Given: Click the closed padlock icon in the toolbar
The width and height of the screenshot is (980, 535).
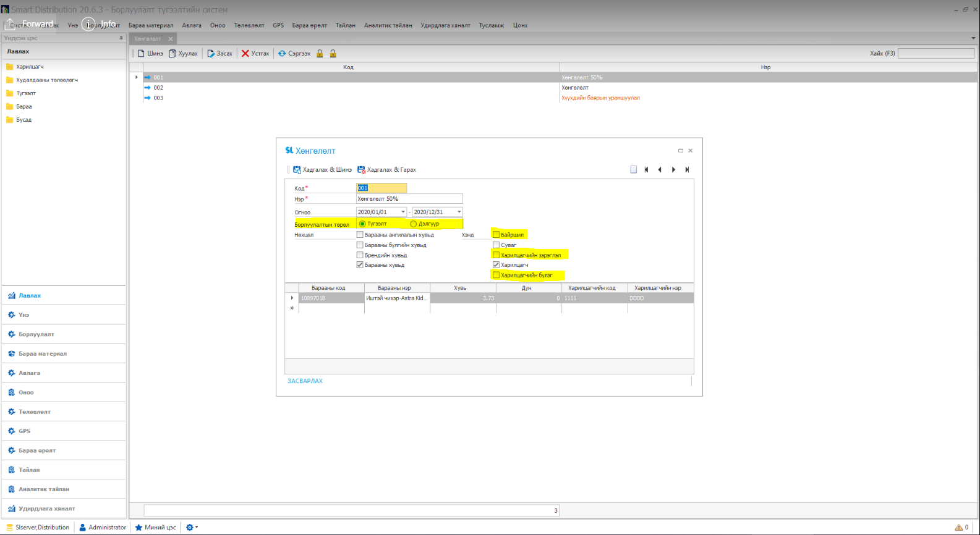Looking at the screenshot, I should click(320, 54).
